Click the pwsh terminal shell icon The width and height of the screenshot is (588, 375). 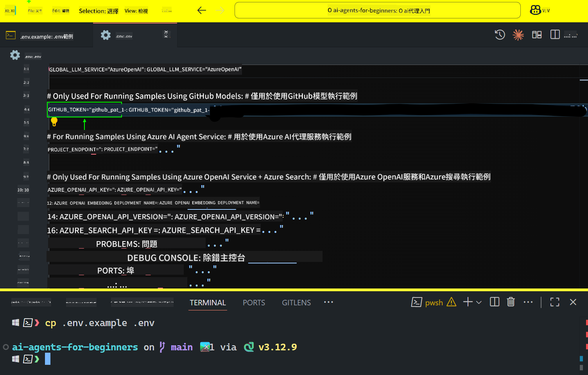click(417, 302)
